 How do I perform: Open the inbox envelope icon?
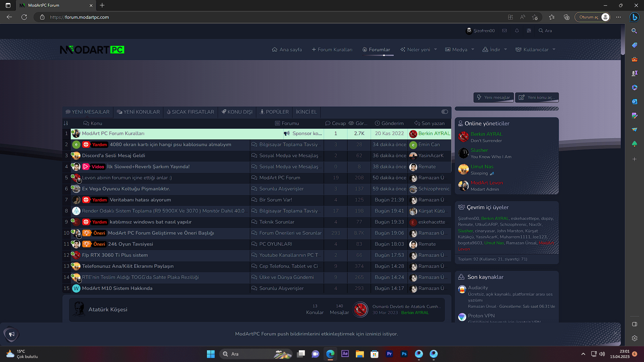504,31
